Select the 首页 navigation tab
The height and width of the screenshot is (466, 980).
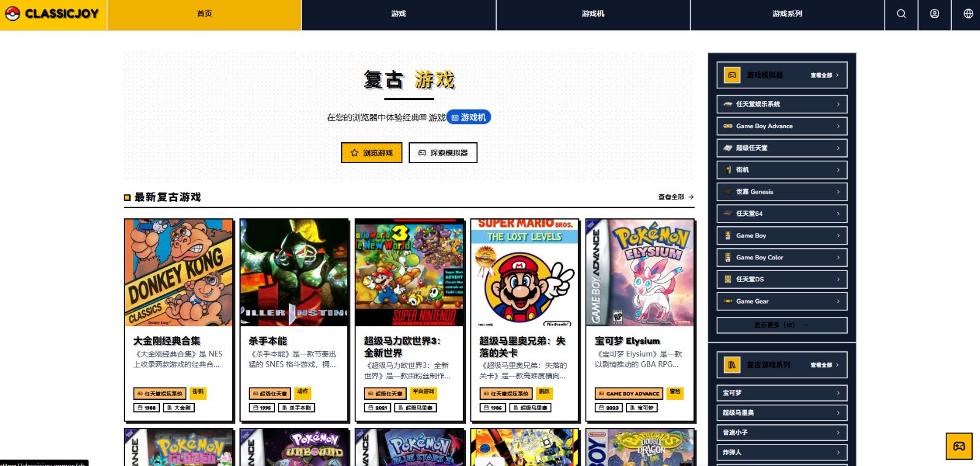point(205,14)
